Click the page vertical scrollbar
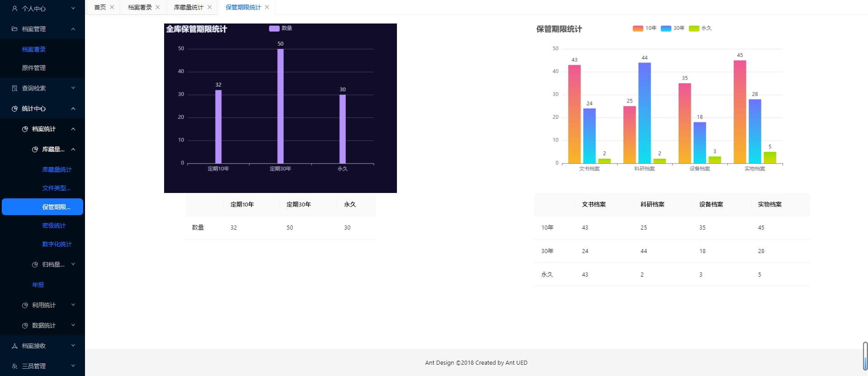868x376 pixels. [865, 356]
